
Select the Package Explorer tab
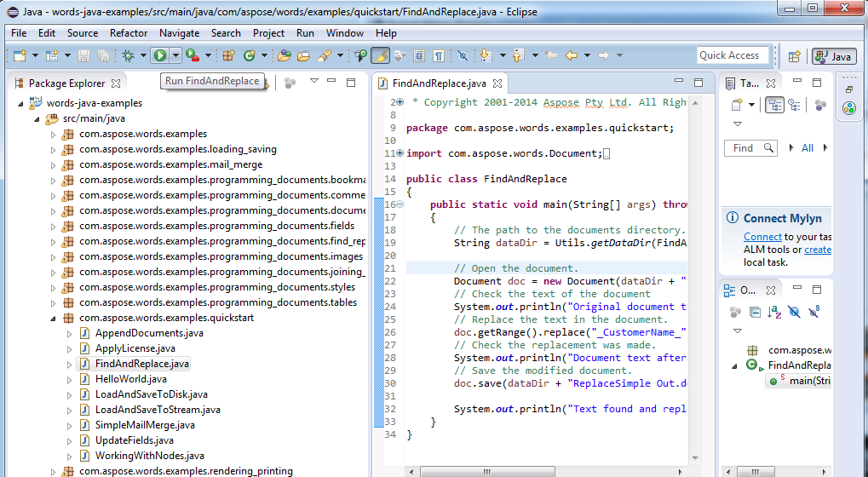67,83
